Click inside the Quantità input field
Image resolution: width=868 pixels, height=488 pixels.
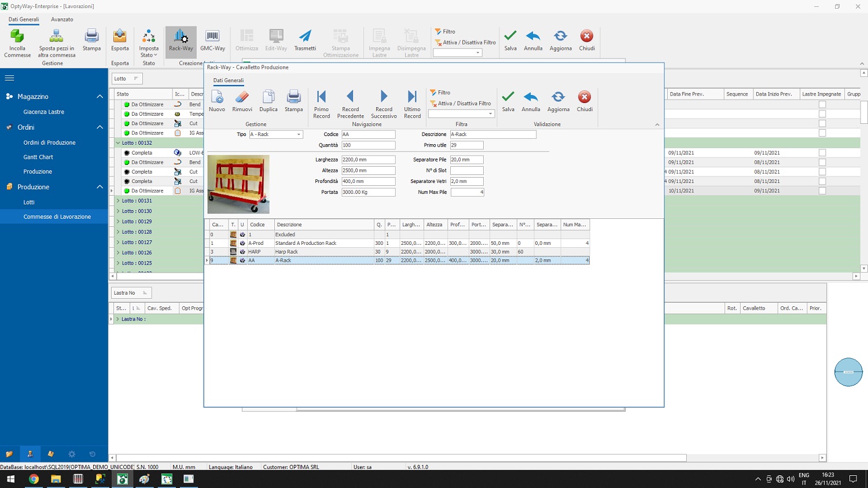[368, 145]
